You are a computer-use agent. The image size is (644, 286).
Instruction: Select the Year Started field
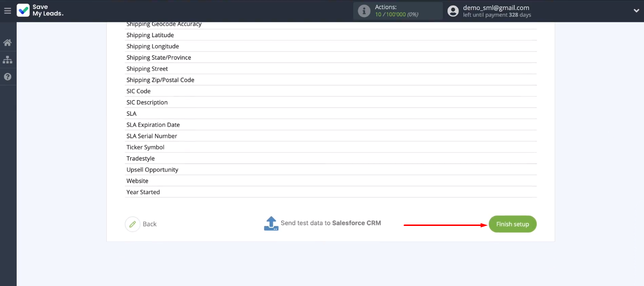coord(331,192)
